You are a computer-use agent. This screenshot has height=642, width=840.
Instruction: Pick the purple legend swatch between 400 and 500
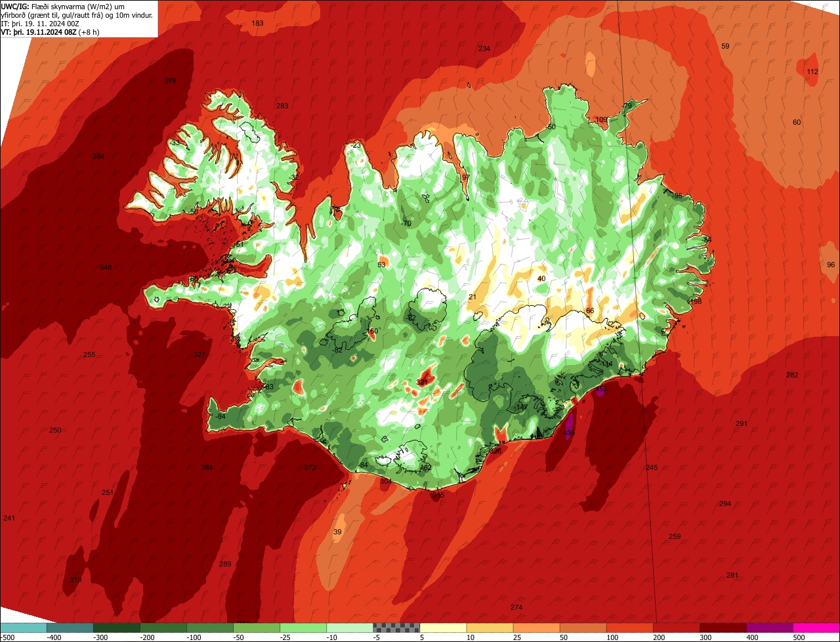point(769,628)
